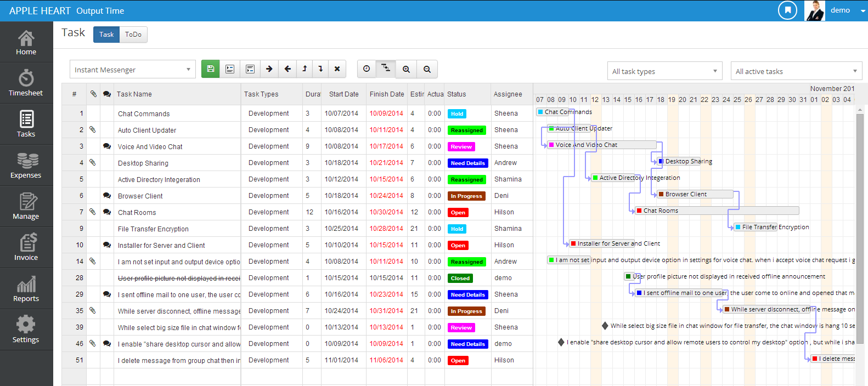Zoom out on the Gantt chart
Viewport: 868px width, 386px height.
tap(427, 69)
